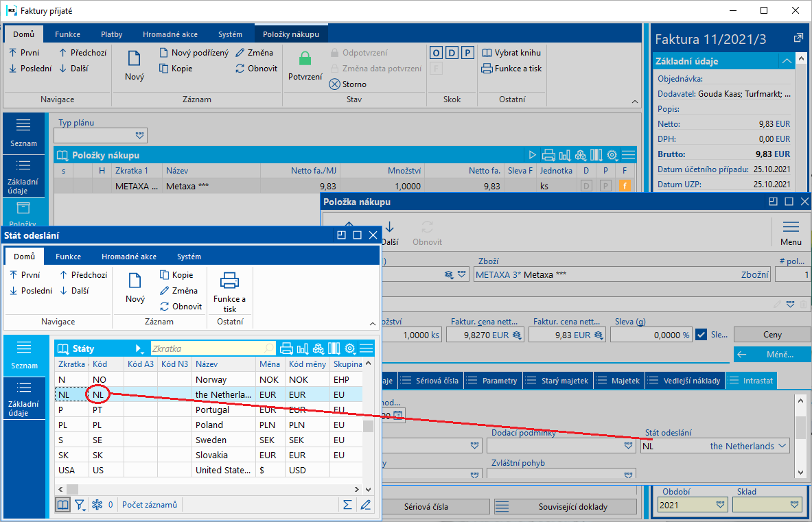Toggle the P skok button
812x522 pixels.
pyautogui.click(x=467, y=53)
